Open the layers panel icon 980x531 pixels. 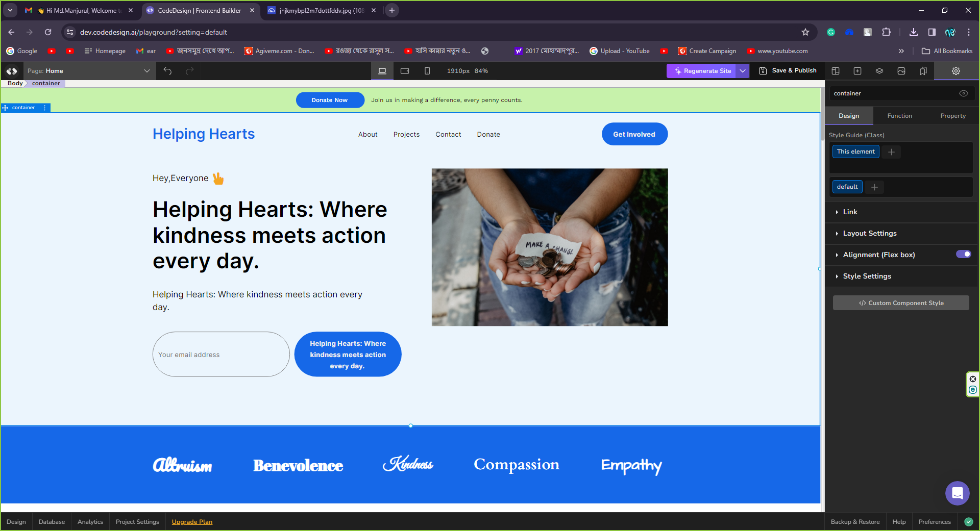click(x=879, y=71)
